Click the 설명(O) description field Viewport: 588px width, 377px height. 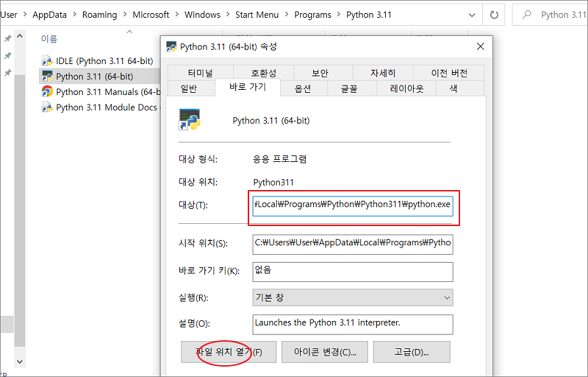pos(353,325)
